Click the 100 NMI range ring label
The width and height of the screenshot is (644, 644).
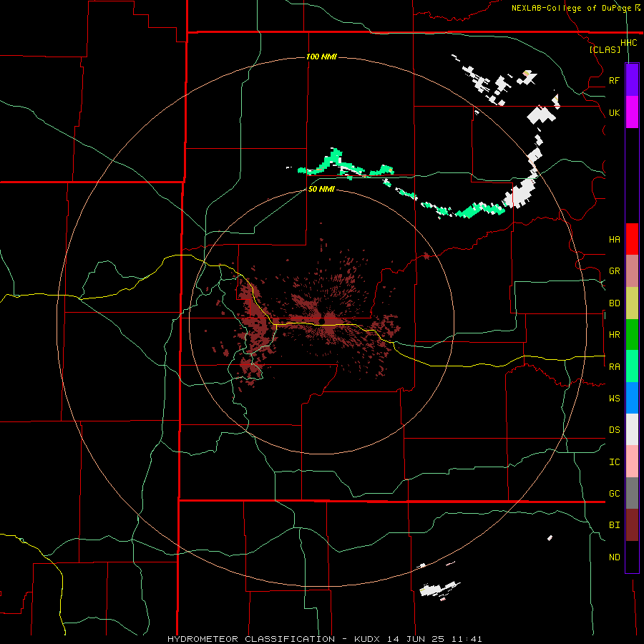pyautogui.click(x=321, y=57)
